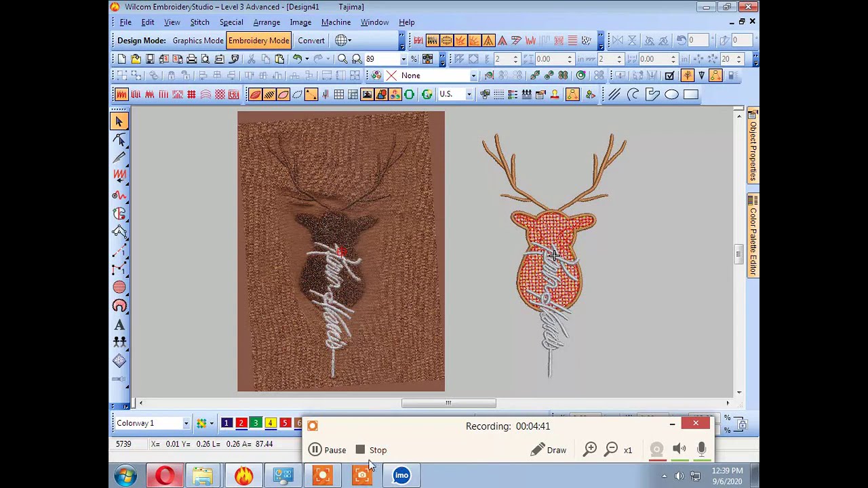Select the red striped Circle tool in toolbox
The width and height of the screenshot is (868, 488).
[x=119, y=287]
